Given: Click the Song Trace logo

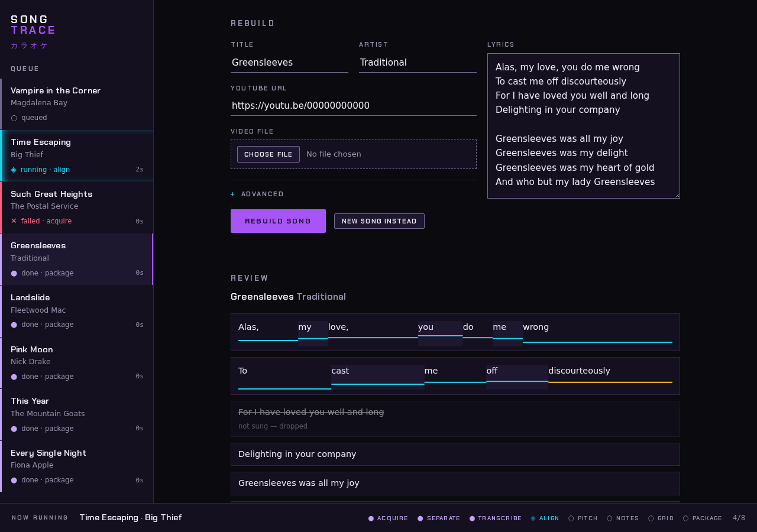Looking at the screenshot, I should pos(33,25).
